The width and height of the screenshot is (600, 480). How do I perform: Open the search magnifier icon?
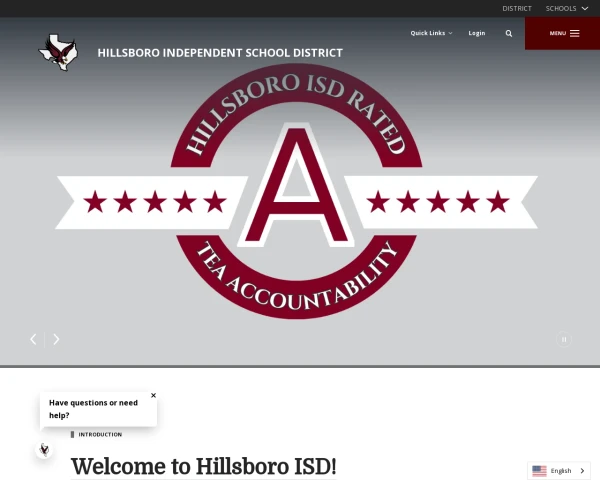point(509,33)
